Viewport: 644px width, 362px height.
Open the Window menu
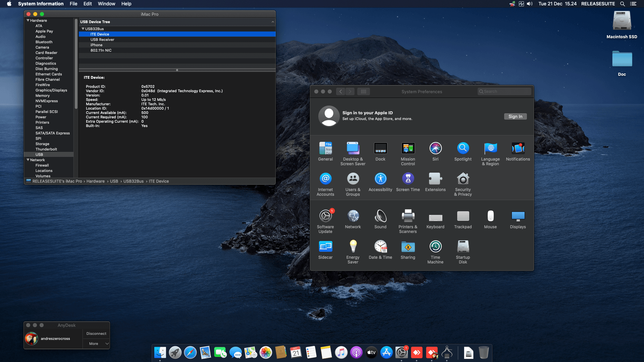click(106, 4)
